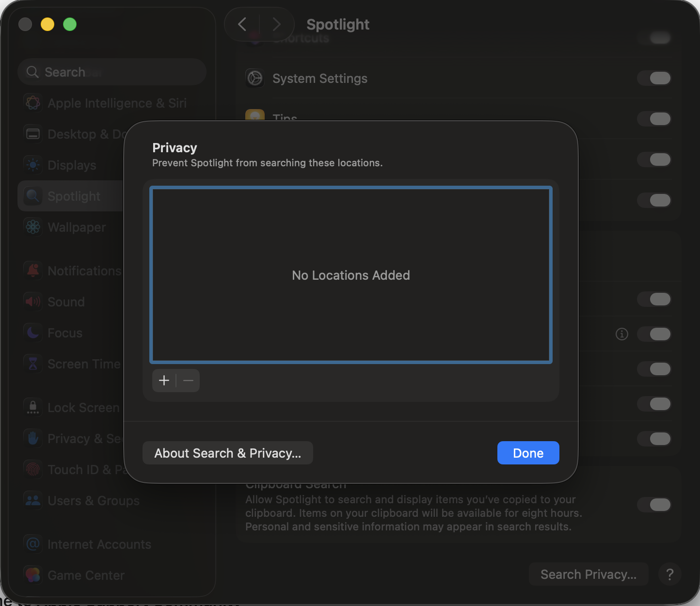Screen dimensions: 700x606
Task: Open Users & Groups sidebar icon
Action: click(33, 500)
